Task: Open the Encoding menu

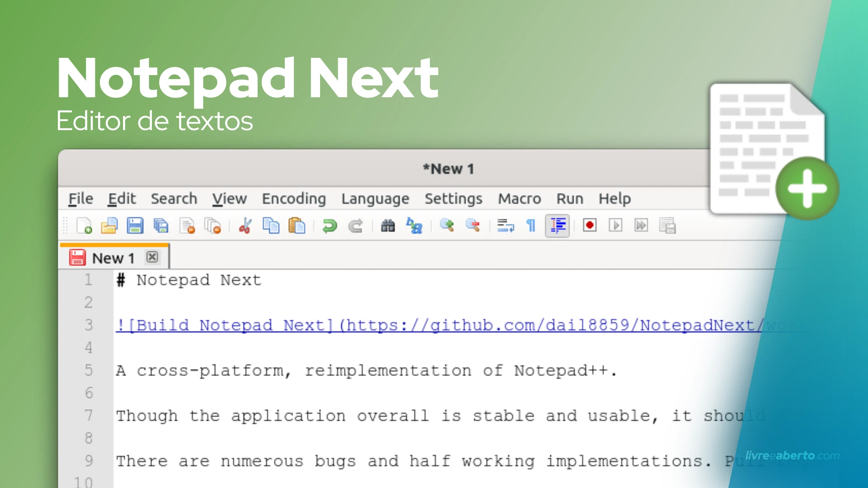Action: [x=294, y=199]
